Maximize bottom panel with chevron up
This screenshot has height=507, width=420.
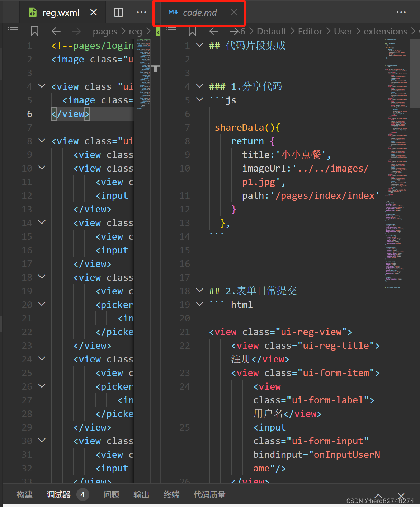coord(378,496)
